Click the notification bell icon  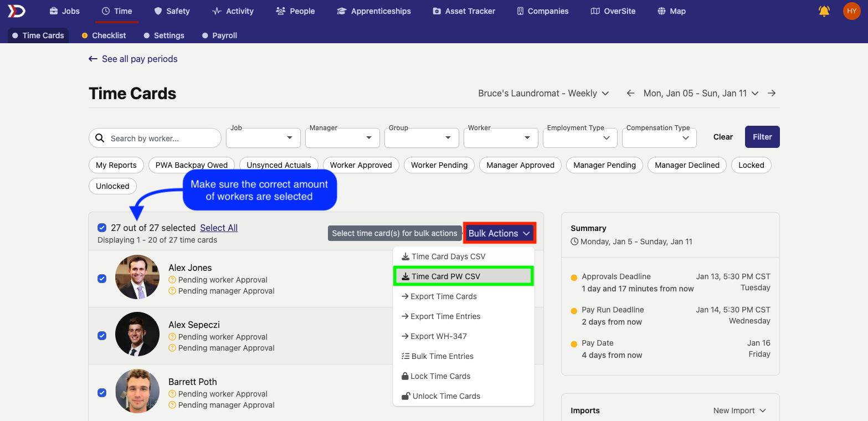click(x=824, y=11)
